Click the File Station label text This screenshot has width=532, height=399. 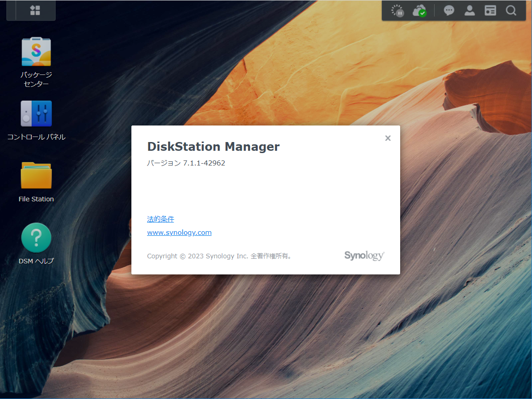click(x=36, y=199)
